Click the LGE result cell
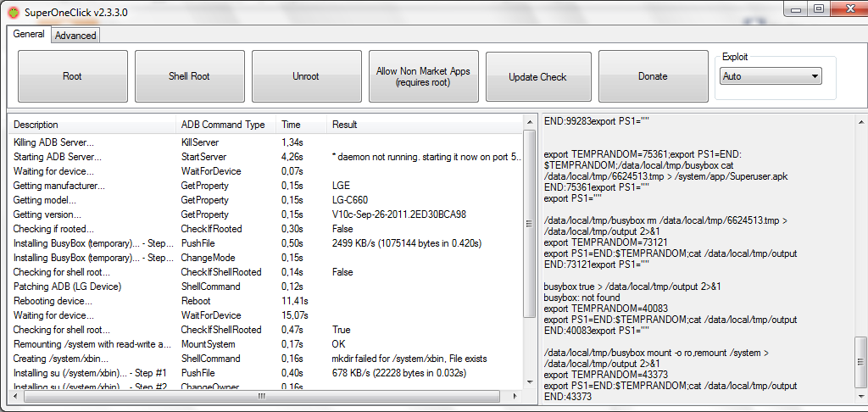This screenshot has width=868, height=412. [341, 186]
